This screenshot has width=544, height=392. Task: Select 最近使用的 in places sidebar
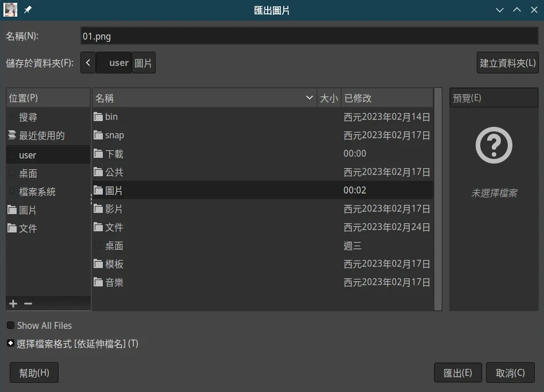pyautogui.click(x=41, y=136)
